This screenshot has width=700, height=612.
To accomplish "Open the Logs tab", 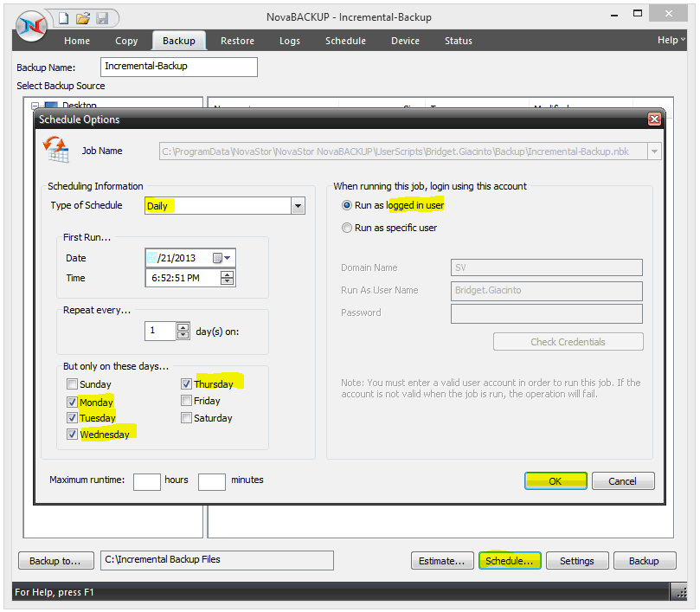I will [290, 41].
